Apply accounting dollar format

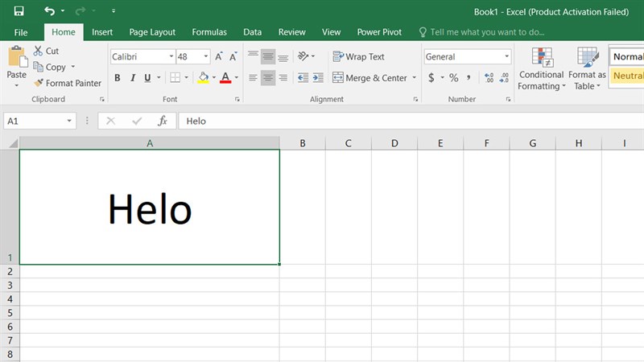pos(431,77)
